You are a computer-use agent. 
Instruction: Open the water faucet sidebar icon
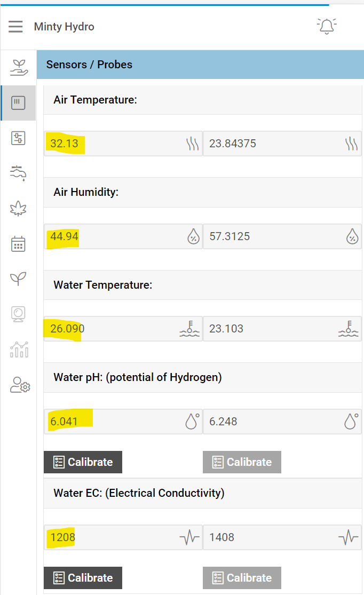(19, 173)
